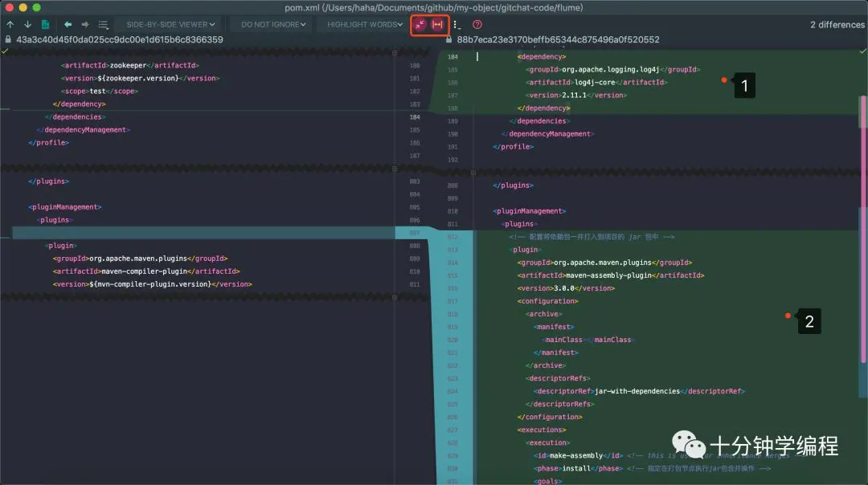Click the lock icon beside left revision hash
Viewport: 868px width, 485px height.
[8, 39]
